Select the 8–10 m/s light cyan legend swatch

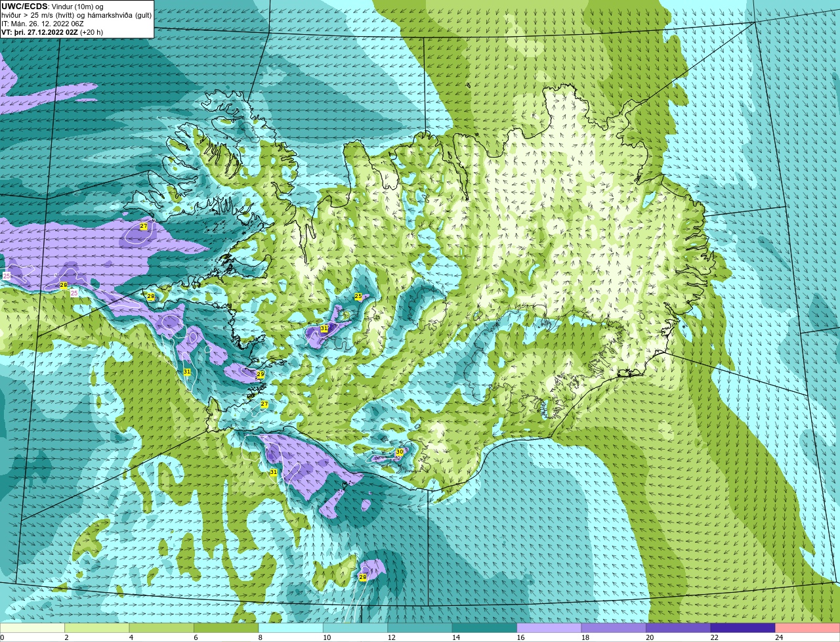click(292, 628)
